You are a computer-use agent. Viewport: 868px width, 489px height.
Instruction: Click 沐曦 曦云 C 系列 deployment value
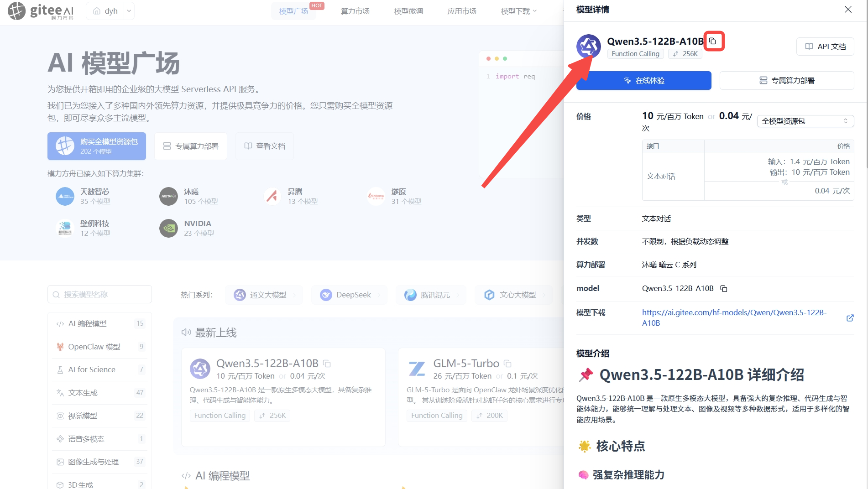pos(669,265)
